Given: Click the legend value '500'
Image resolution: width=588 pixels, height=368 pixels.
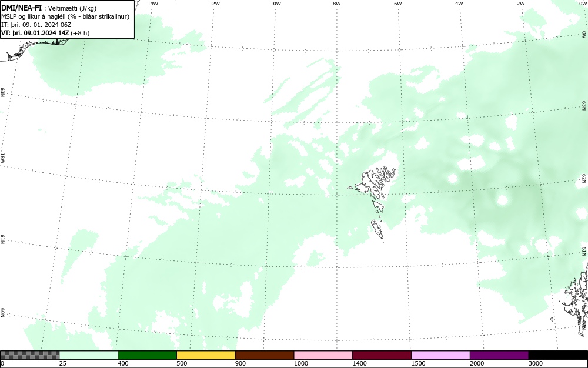Looking at the screenshot, I should [x=182, y=363].
